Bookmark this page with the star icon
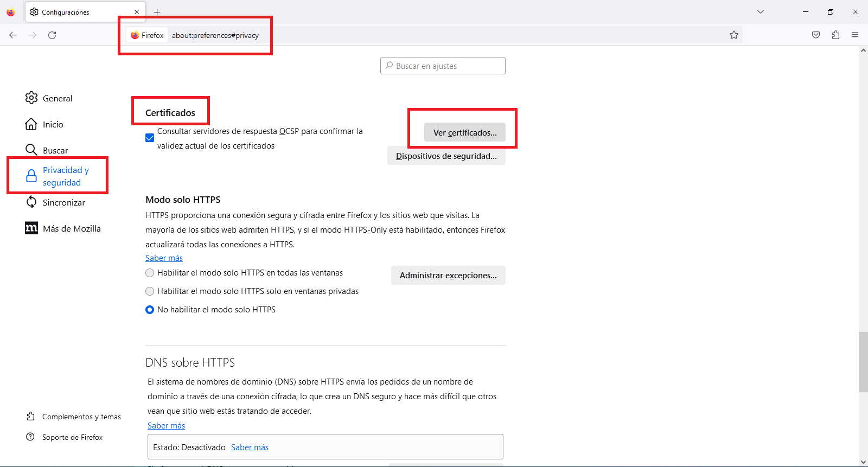868x467 pixels. click(734, 35)
